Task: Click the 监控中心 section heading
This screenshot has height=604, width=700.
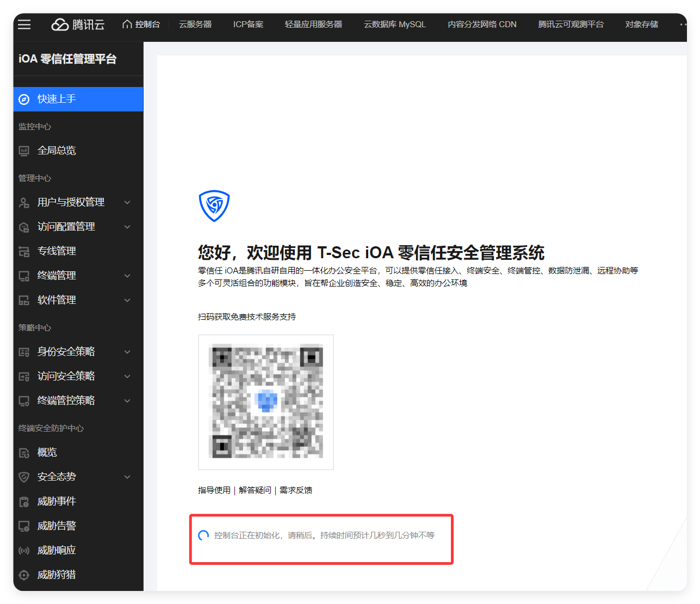Action: point(35,127)
